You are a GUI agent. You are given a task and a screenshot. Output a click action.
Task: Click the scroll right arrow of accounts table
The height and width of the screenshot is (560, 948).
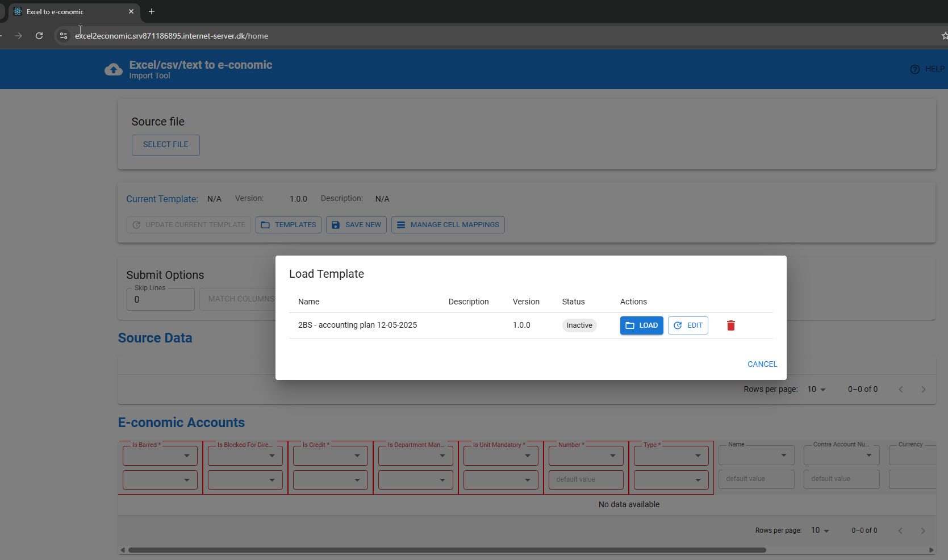point(932,550)
